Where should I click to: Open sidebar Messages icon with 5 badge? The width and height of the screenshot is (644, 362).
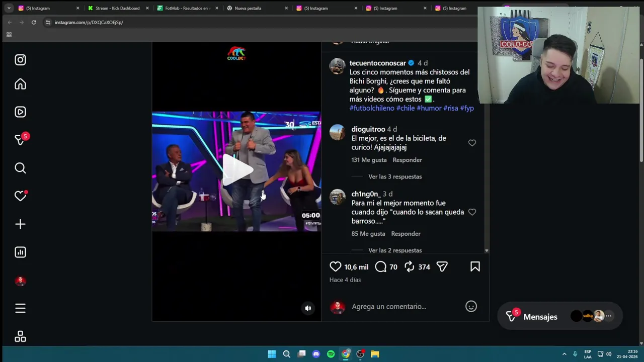tap(20, 139)
